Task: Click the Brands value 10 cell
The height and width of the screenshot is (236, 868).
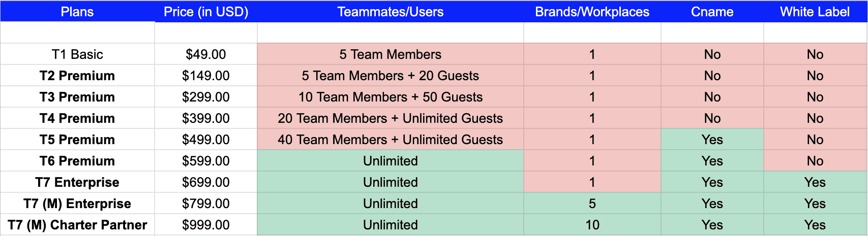Action: click(x=592, y=225)
